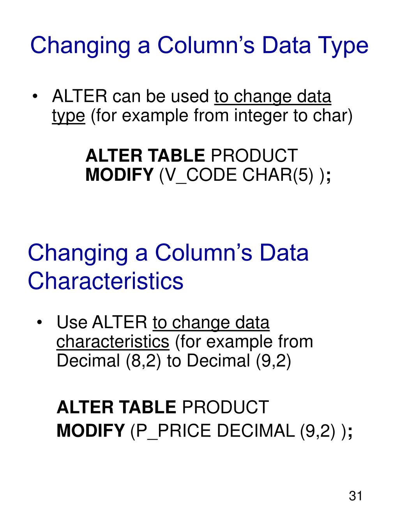Click the text 'Use ALTER'

102,323
